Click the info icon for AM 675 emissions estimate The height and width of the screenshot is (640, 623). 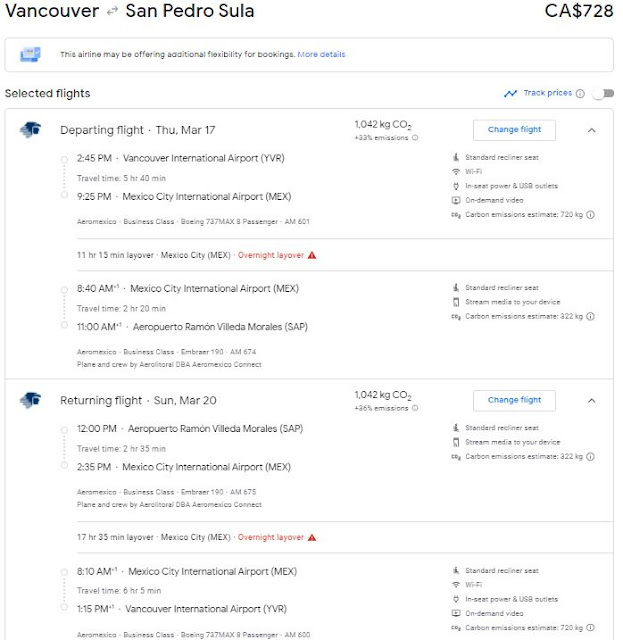click(x=590, y=456)
